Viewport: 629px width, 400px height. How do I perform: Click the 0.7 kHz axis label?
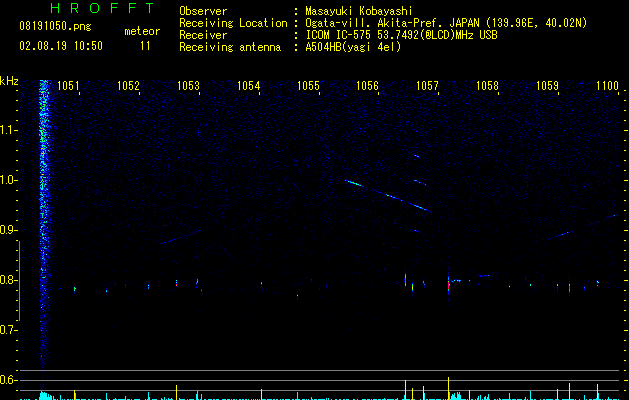pos(8,330)
